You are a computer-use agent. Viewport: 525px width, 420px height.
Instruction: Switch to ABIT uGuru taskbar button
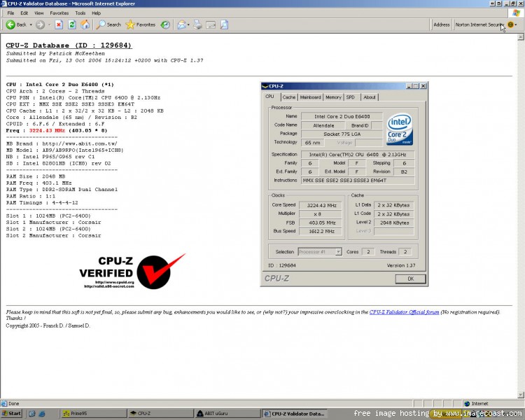[227, 414]
